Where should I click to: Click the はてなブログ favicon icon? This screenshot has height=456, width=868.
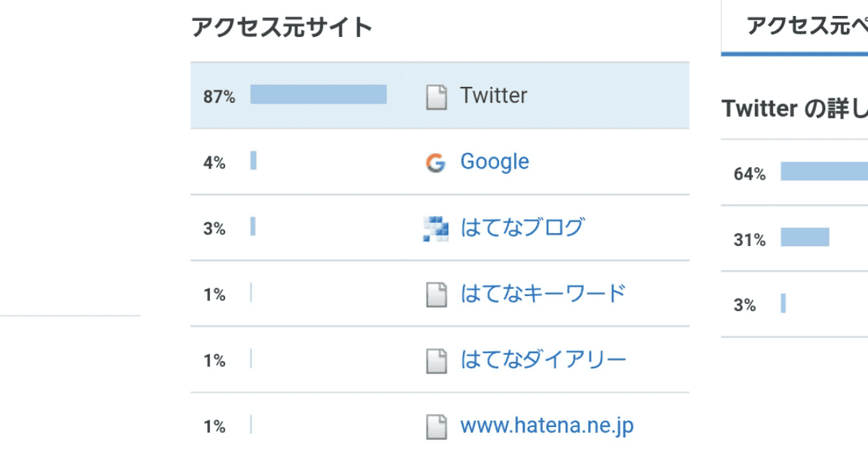(x=435, y=229)
